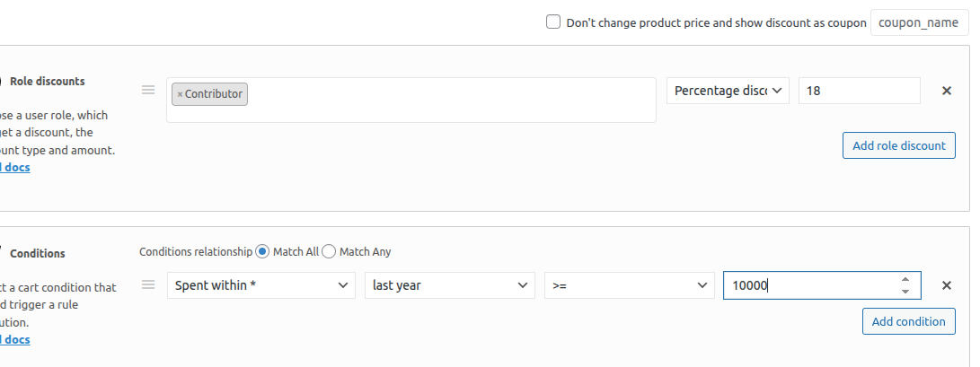Open the Conditions docs link
The height and width of the screenshot is (367, 980).
[x=16, y=340]
